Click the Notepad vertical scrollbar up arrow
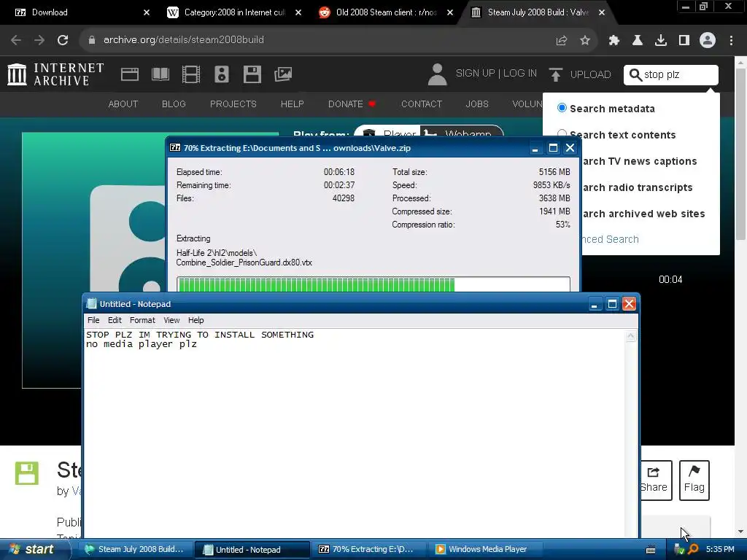Viewport: 747px width, 560px height. click(631, 337)
